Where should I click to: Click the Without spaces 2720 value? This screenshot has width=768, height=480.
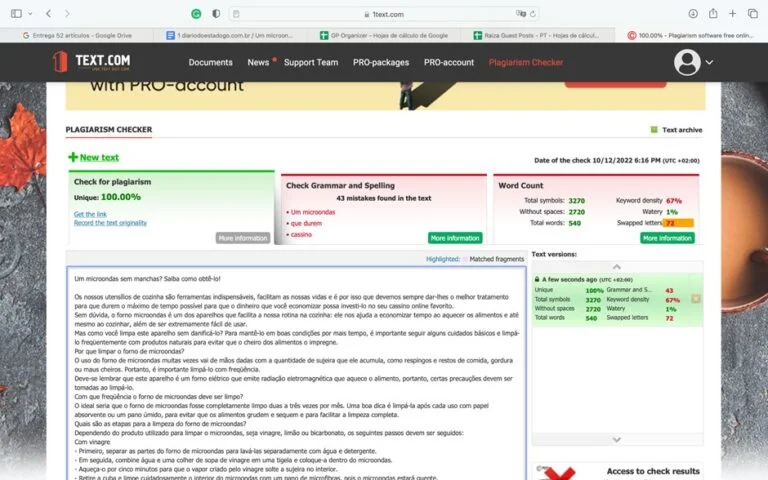tap(576, 212)
